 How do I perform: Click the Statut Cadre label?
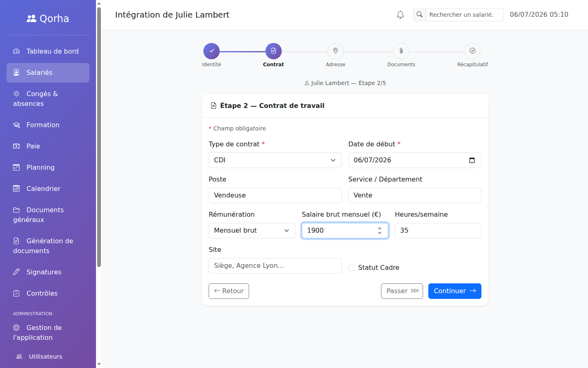[379, 268]
